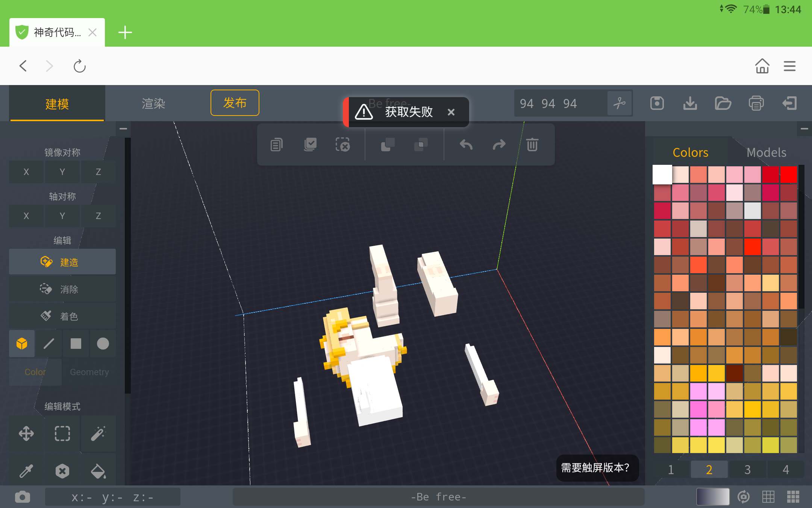Open a new browser tab

point(125,33)
